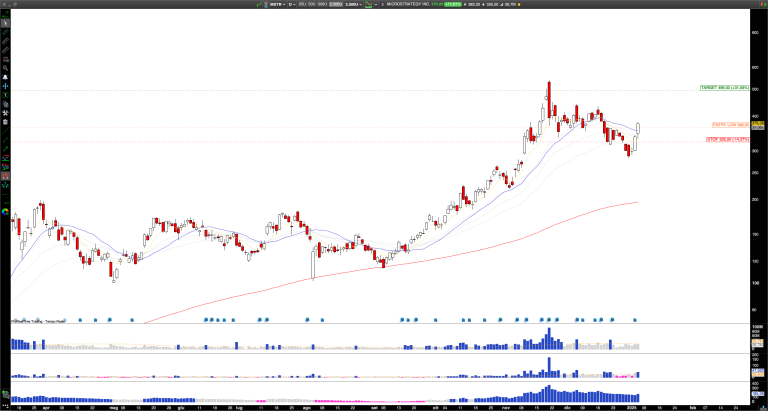Open the MSTR ticker symbol dropdown
The height and width of the screenshot is (411, 768).
point(275,5)
